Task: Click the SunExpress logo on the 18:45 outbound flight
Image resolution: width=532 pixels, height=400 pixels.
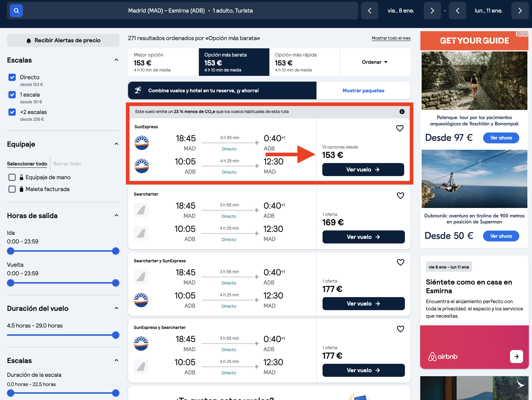Action: [142, 143]
